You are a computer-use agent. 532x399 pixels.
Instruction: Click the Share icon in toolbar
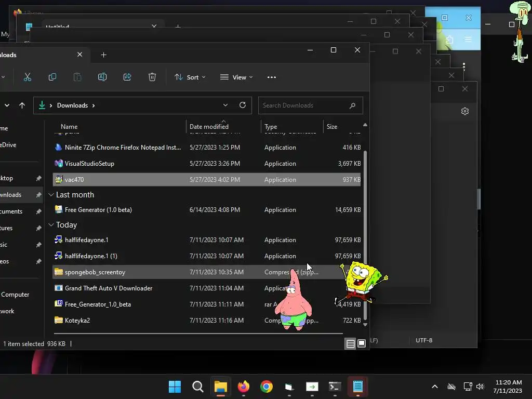pyautogui.click(x=127, y=77)
